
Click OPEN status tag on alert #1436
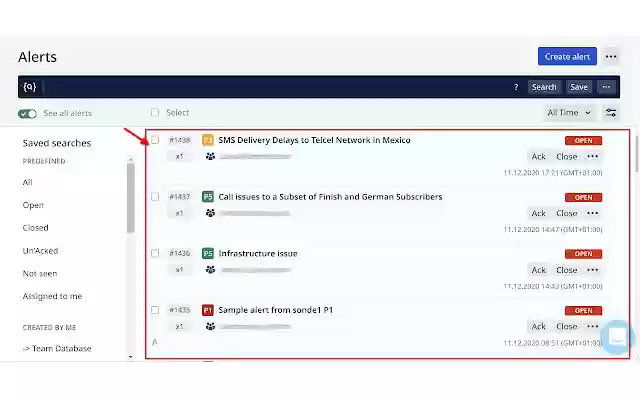(583, 254)
